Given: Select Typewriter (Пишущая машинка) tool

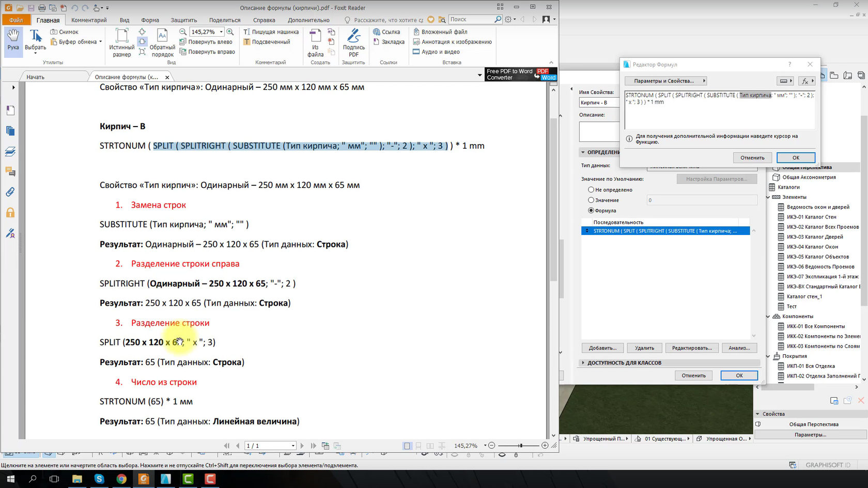Looking at the screenshot, I should (271, 32).
